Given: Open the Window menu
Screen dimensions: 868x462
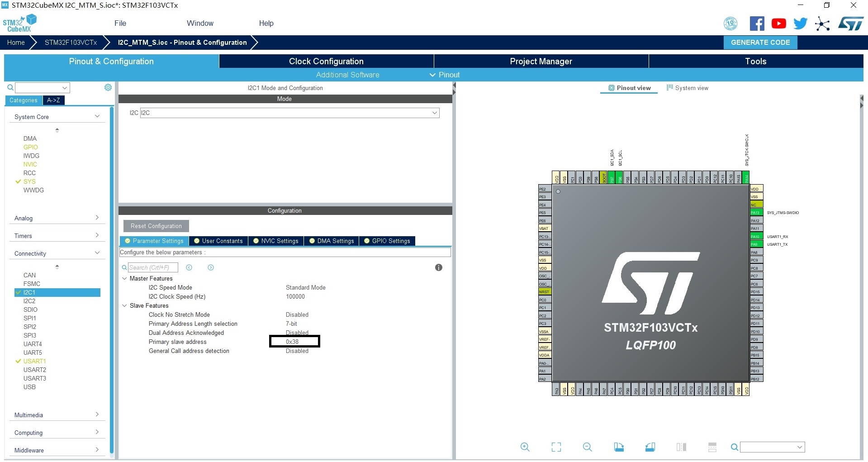Looking at the screenshot, I should coord(200,23).
